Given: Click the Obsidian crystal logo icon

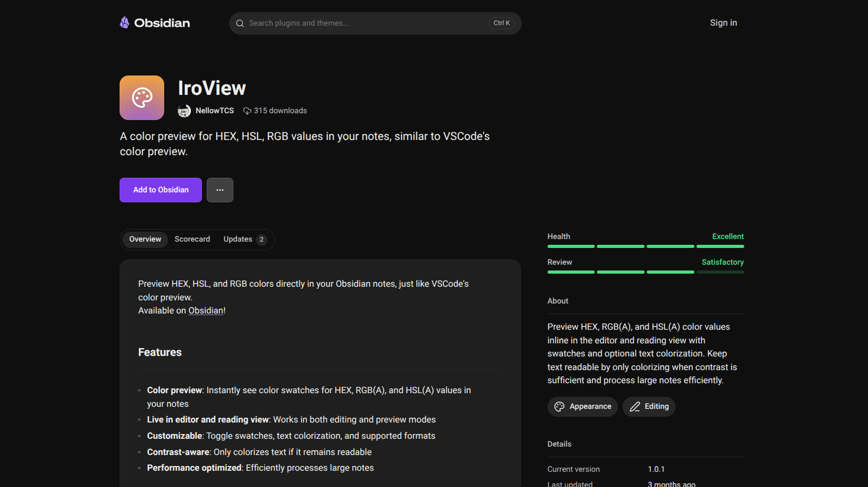Looking at the screenshot, I should tap(124, 23).
